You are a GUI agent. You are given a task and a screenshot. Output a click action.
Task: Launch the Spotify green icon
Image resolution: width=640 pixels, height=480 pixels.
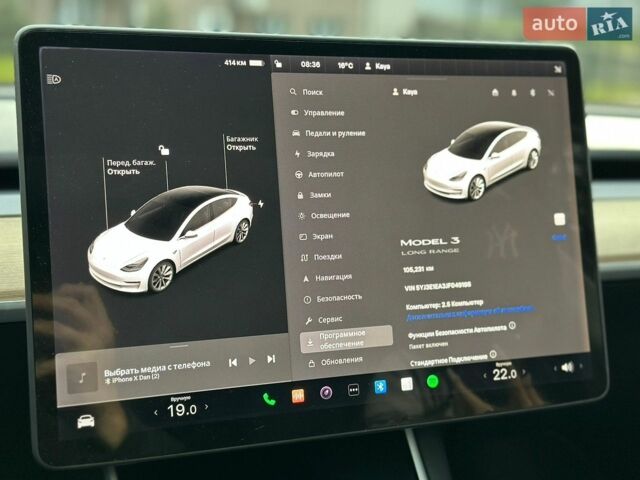tap(433, 381)
